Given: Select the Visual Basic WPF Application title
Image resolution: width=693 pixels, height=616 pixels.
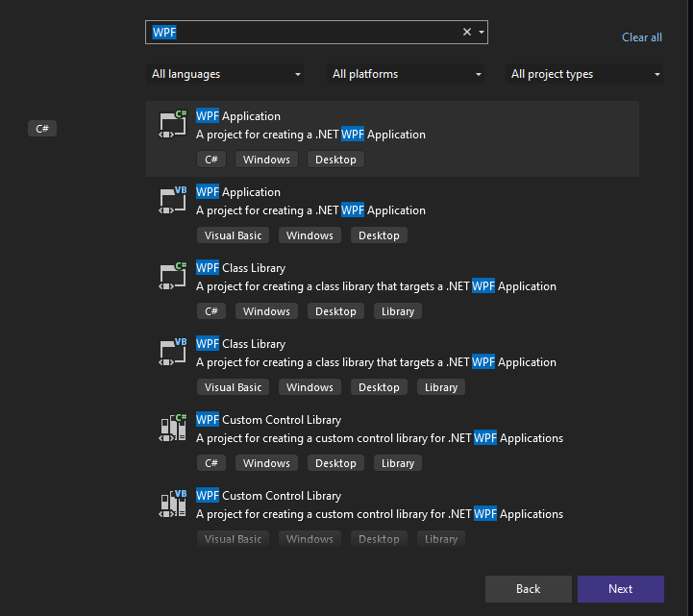Looking at the screenshot, I should (238, 192).
